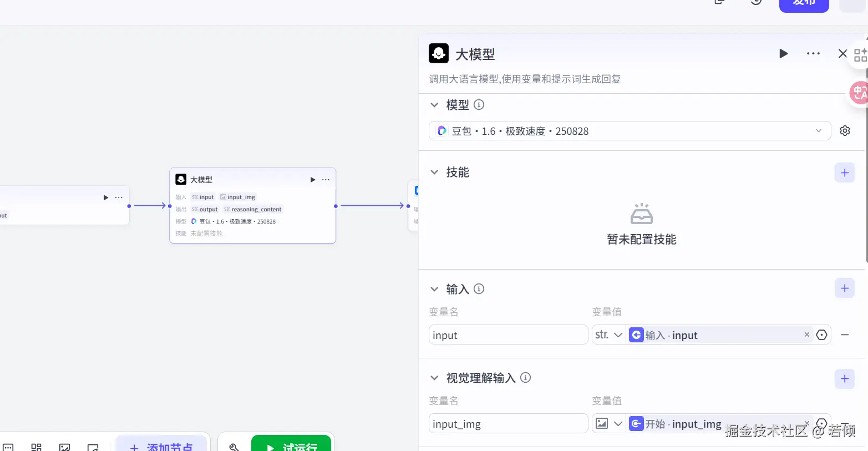Show info tooltip next to 模型
This screenshot has height=451, width=868.
[x=479, y=105]
